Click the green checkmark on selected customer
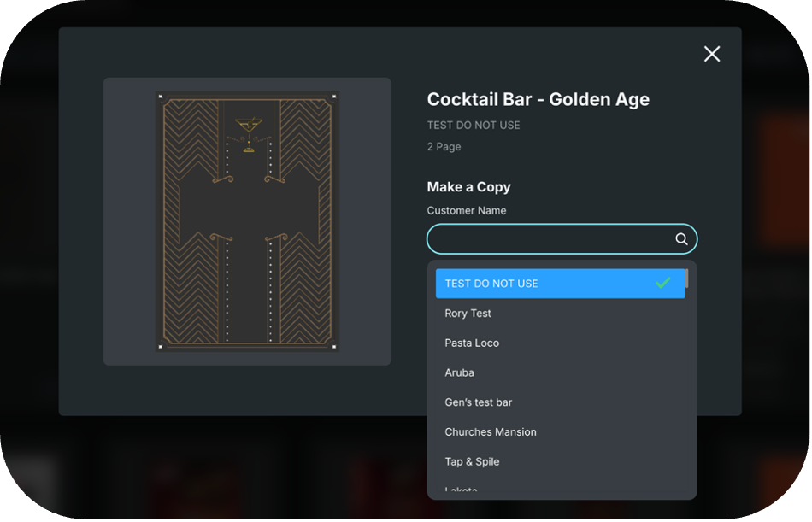The width and height of the screenshot is (812, 522). [x=662, y=283]
